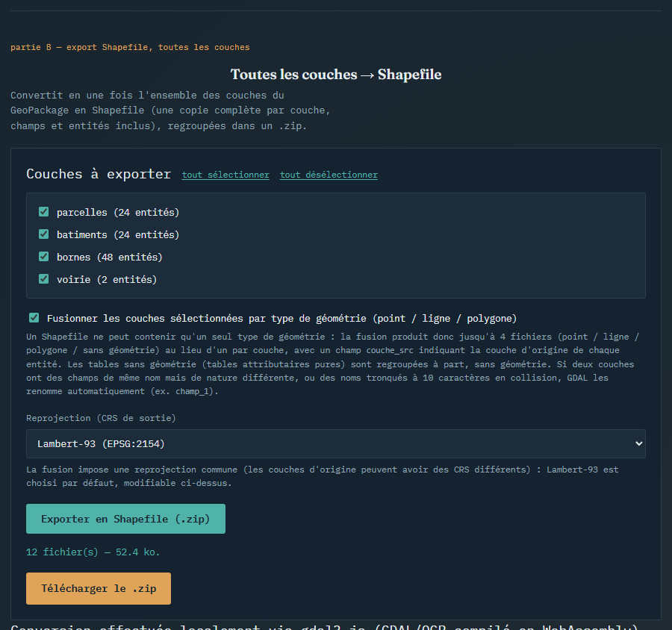Click the voirie (2 entités) label
This screenshot has height=630, width=672.
107,279
